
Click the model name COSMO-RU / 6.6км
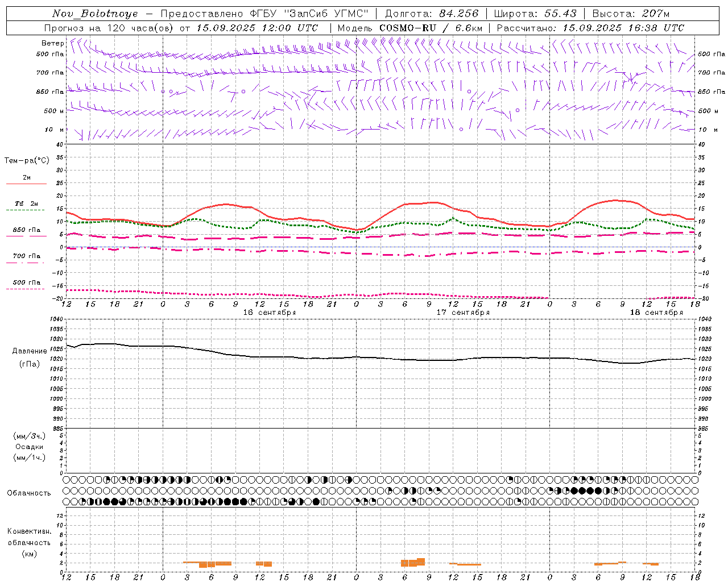[x=431, y=28]
